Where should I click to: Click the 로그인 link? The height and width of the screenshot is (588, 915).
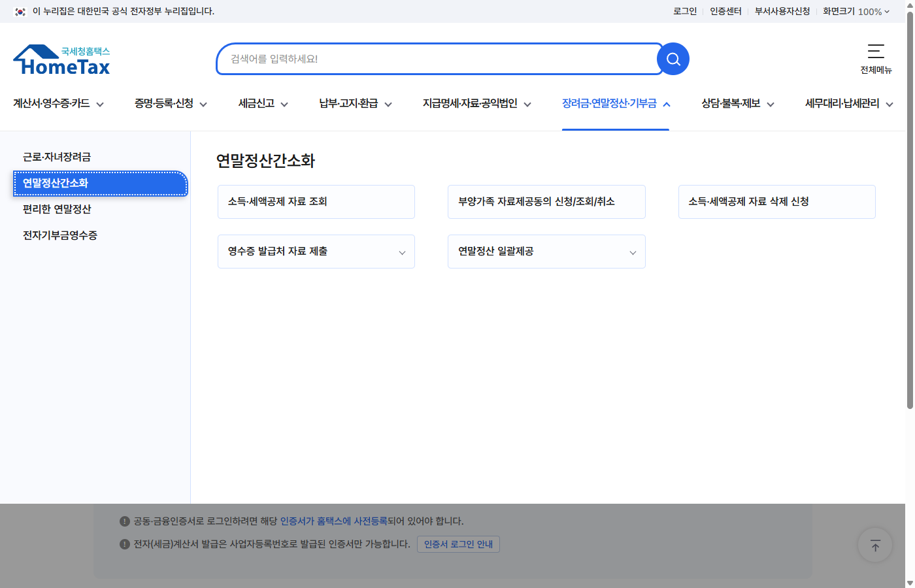pyautogui.click(x=684, y=11)
